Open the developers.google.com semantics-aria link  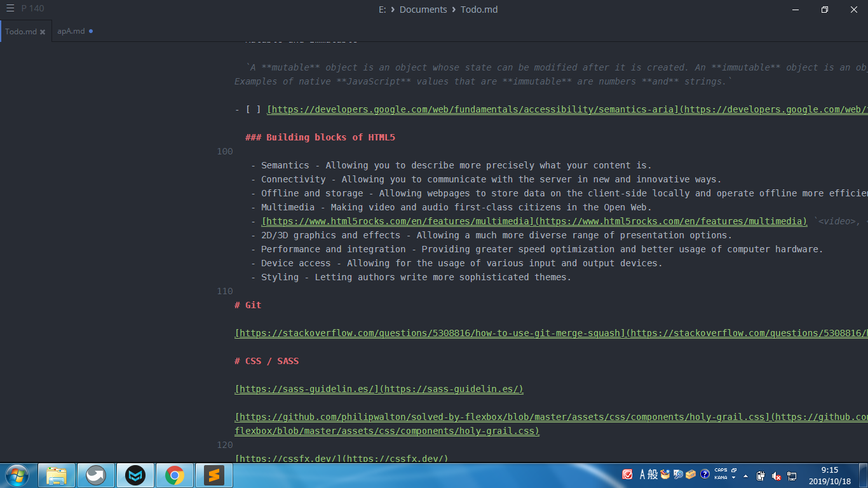(567, 109)
